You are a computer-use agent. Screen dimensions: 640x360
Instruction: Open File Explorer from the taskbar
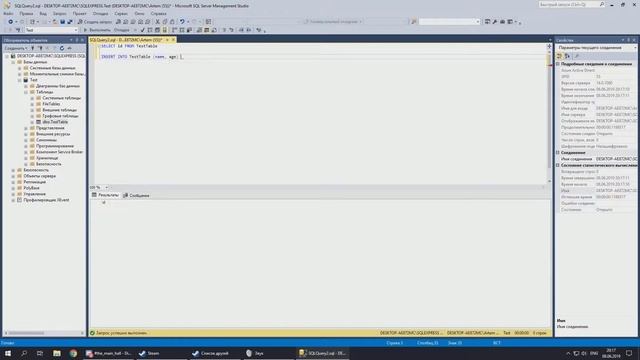click(x=57, y=353)
